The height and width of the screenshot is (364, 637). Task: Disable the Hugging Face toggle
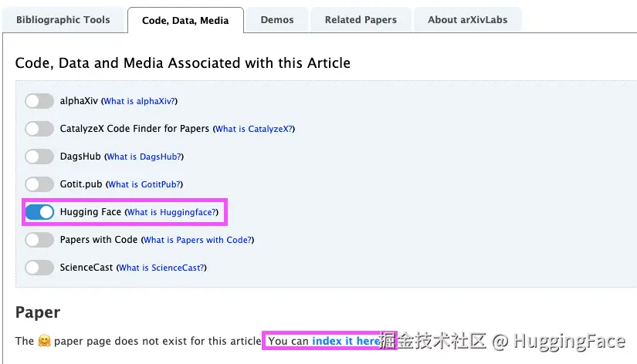(x=39, y=212)
